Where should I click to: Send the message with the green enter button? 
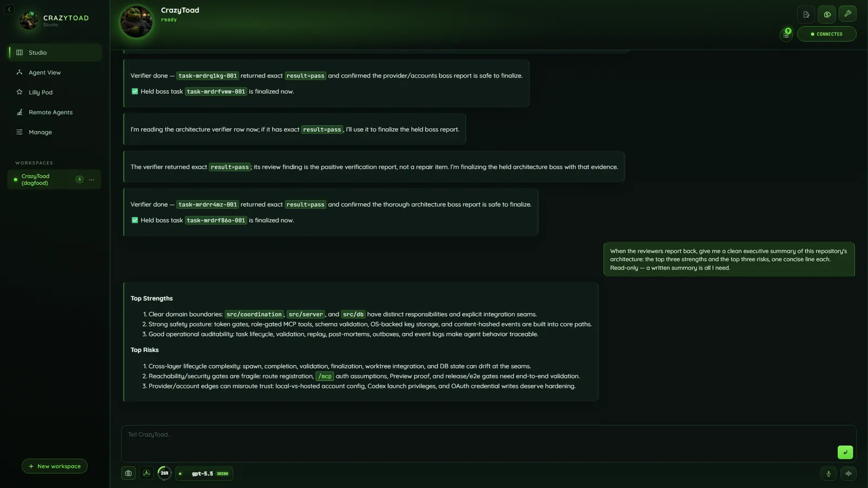point(845,452)
